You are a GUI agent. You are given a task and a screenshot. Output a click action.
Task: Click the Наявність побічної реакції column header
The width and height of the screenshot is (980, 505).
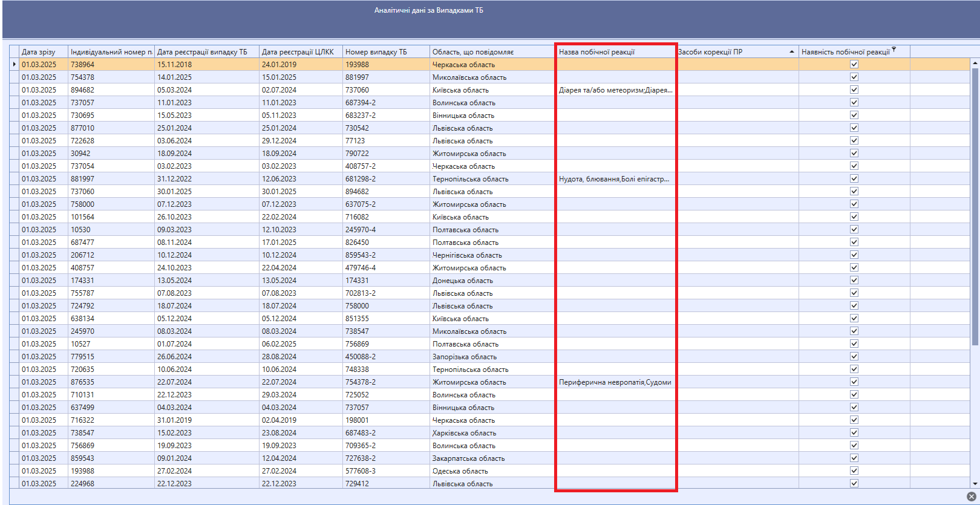pyautogui.click(x=854, y=52)
